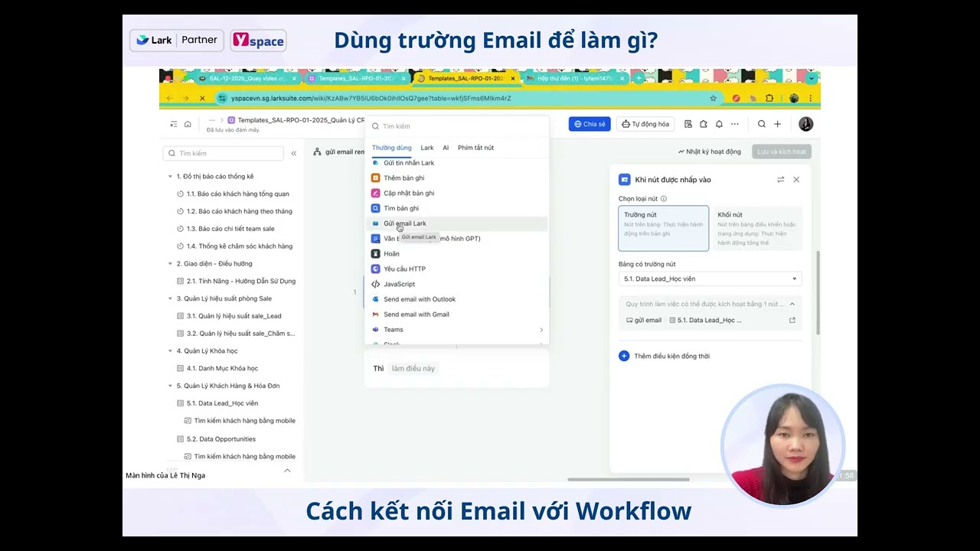Click the notification bell icon
Screen dimensions: 980x551
click(719, 124)
